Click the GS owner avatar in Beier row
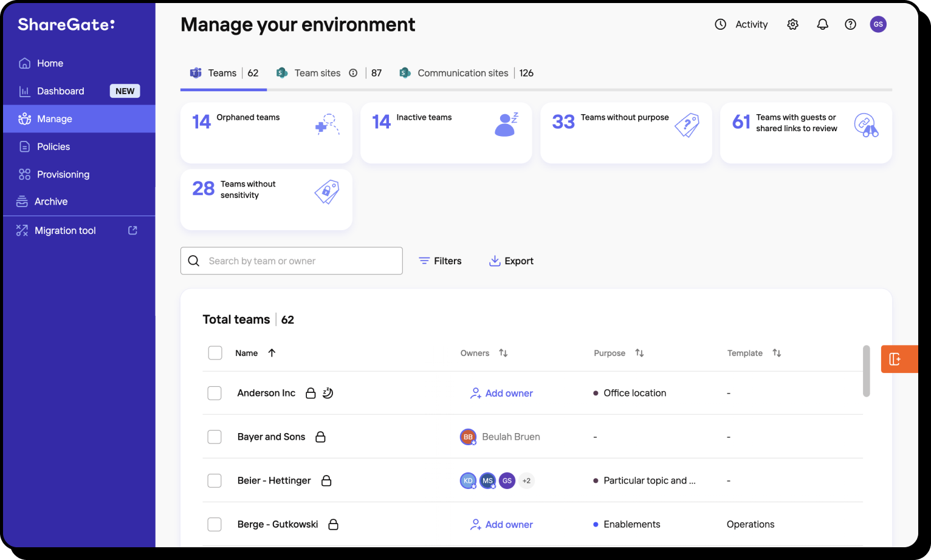931x560 pixels. [507, 480]
